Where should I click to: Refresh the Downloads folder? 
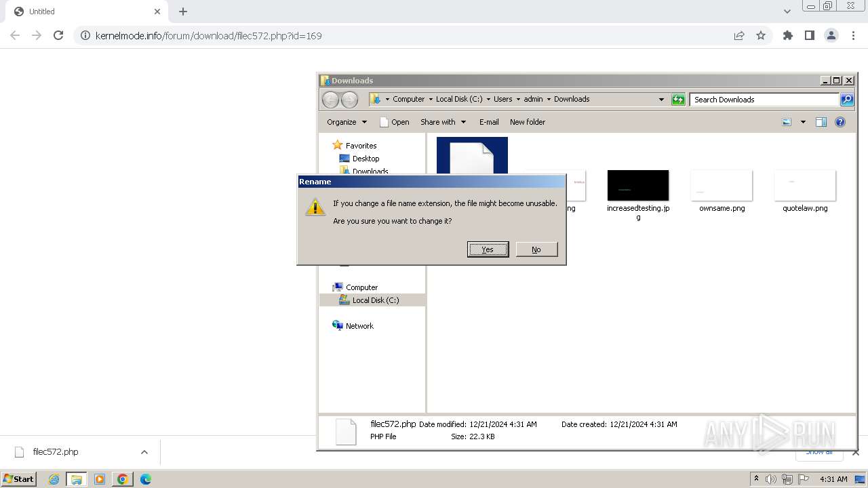click(678, 100)
